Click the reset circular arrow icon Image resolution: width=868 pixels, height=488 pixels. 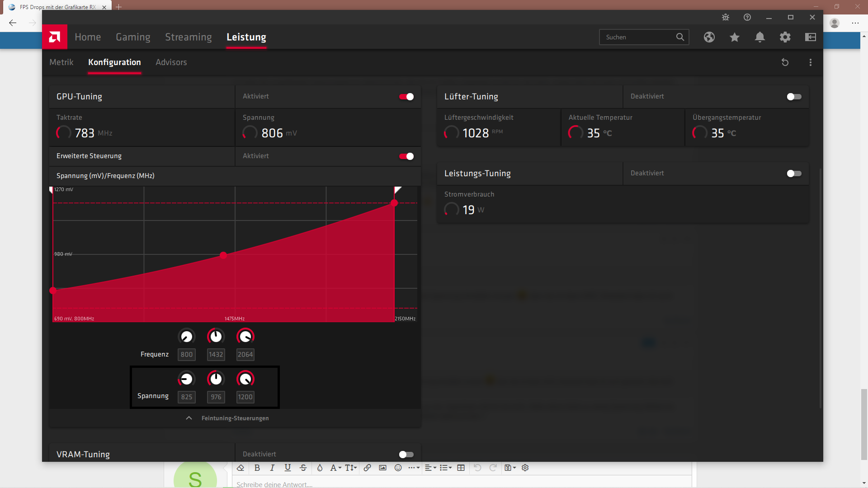coord(785,62)
